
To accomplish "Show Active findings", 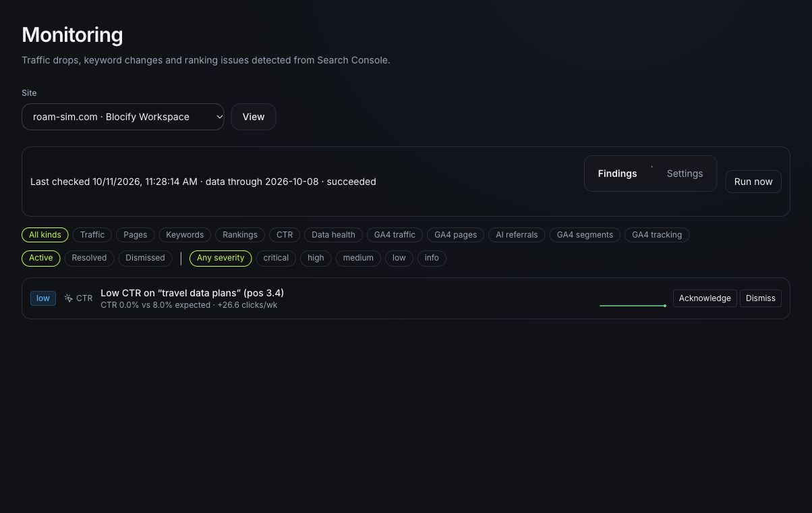I will [41, 258].
